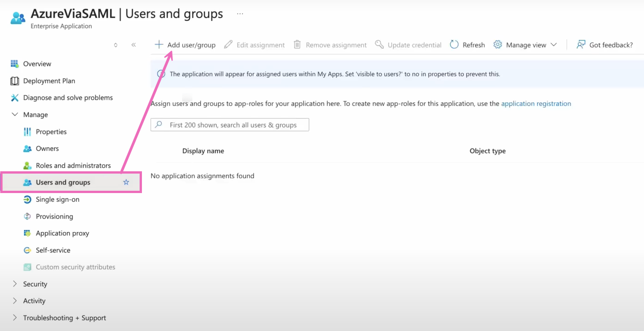644x331 pixels.
Task: Click the AzureViaSAML enterprise application icon
Action: coord(18,18)
